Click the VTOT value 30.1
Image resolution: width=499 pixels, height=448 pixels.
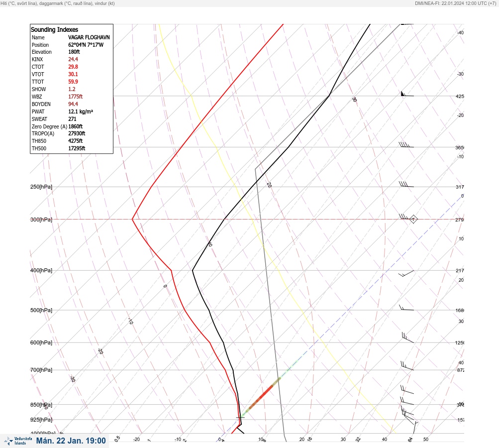[x=73, y=74]
